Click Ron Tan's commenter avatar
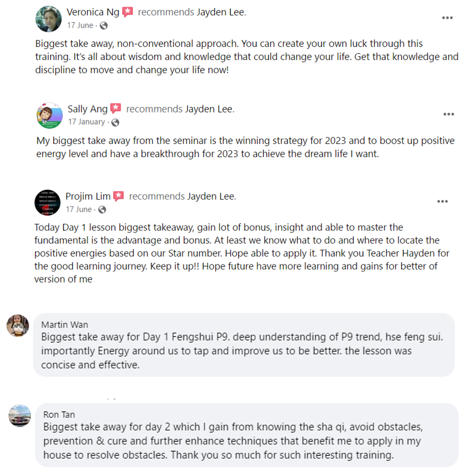The image size is (466, 476). [20, 415]
